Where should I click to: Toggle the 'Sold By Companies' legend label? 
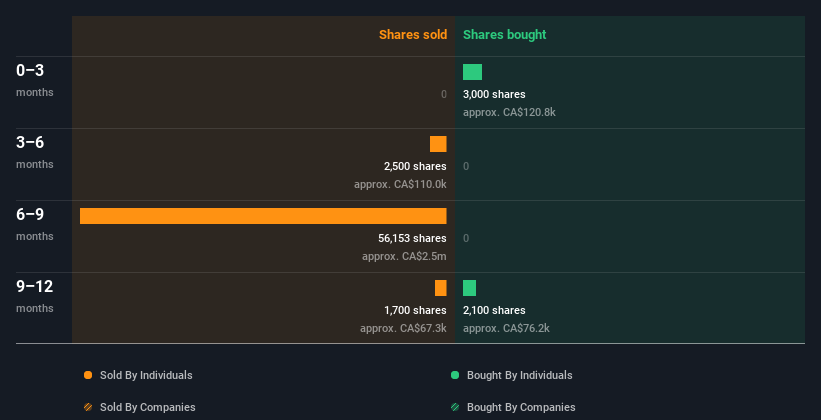tap(148, 407)
